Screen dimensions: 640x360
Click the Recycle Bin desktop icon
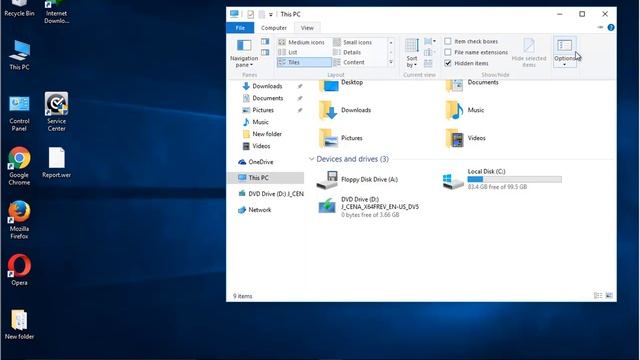click(x=19, y=9)
